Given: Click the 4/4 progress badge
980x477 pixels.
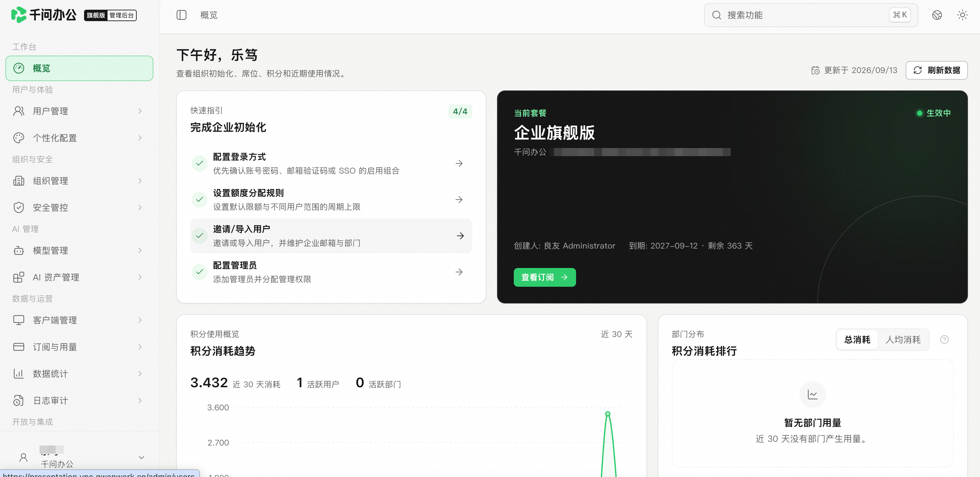Looking at the screenshot, I should click(460, 111).
